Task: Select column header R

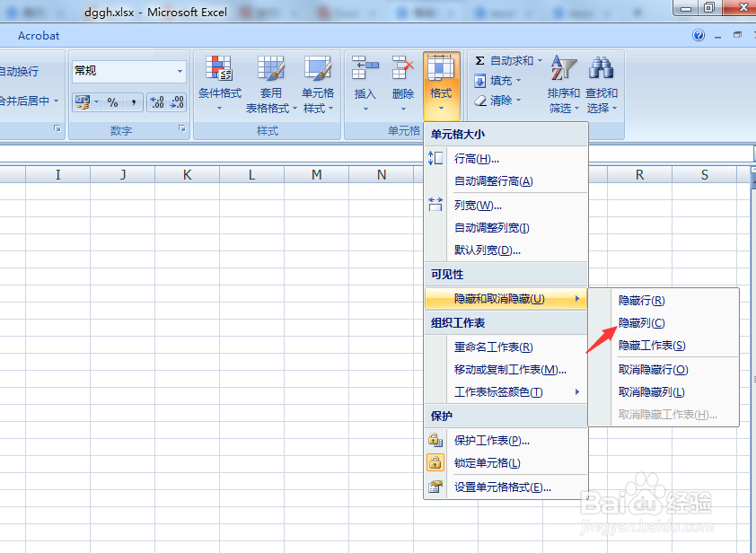Action: [640, 174]
